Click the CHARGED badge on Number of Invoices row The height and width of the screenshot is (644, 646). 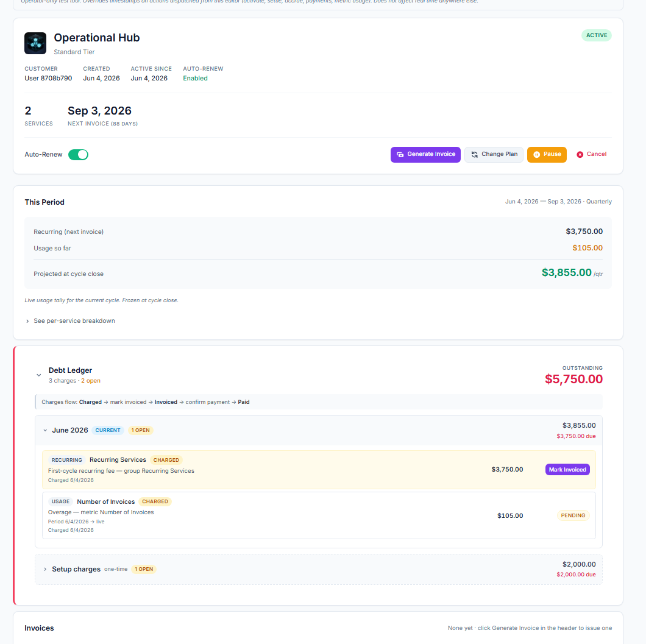click(155, 501)
